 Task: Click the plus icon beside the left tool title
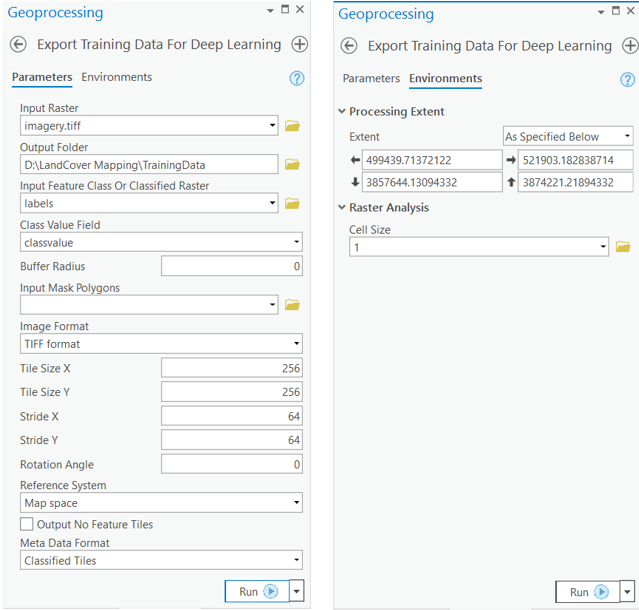click(x=299, y=44)
